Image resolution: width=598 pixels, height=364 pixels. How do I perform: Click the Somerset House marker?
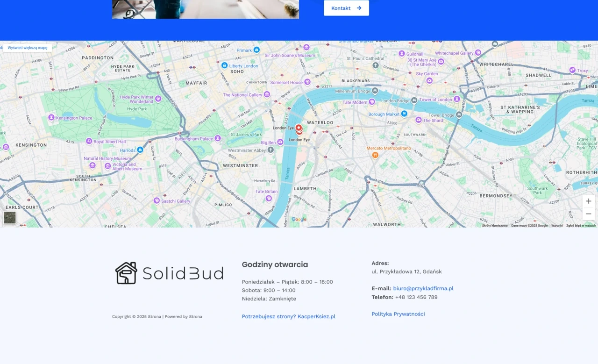307,82
